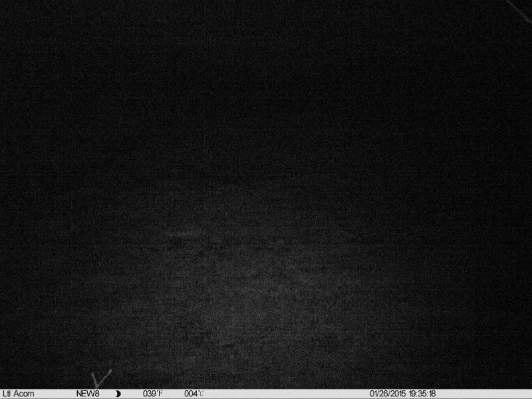Image resolution: width=532 pixels, height=399 pixels.
Task: Click the letter C in Celsius reading
Action: coord(201,394)
